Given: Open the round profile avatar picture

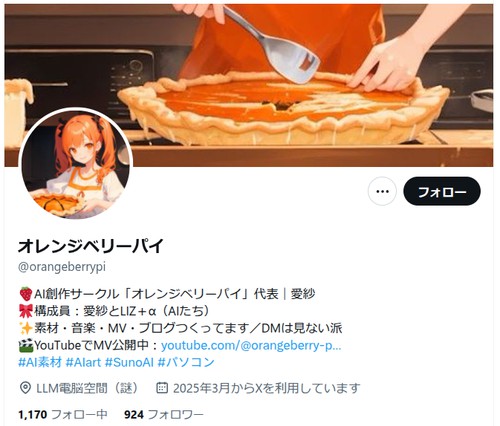Looking at the screenshot, I should [x=76, y=164].
